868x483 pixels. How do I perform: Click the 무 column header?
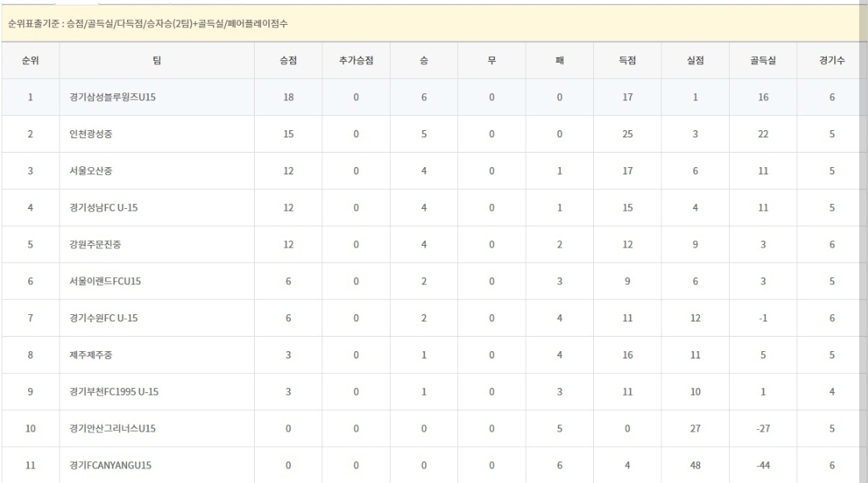[x=492, y=60]
